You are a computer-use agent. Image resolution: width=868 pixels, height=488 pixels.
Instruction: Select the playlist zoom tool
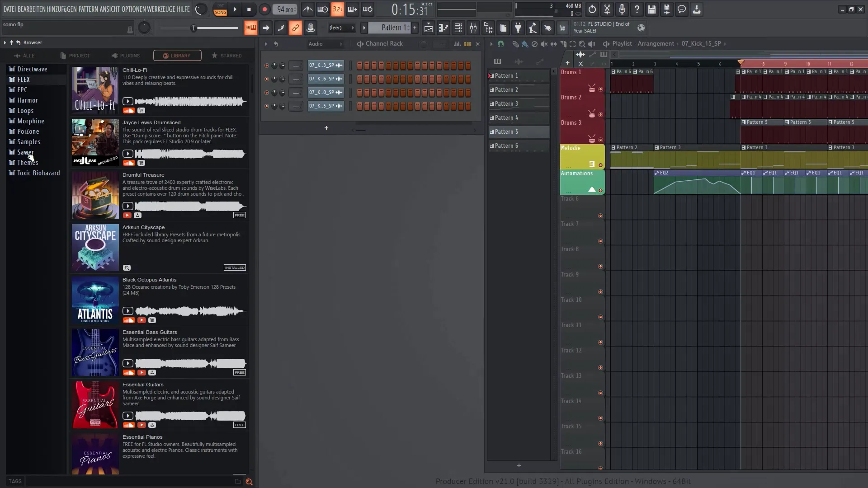pyautogui.click(x=582, y=44)
